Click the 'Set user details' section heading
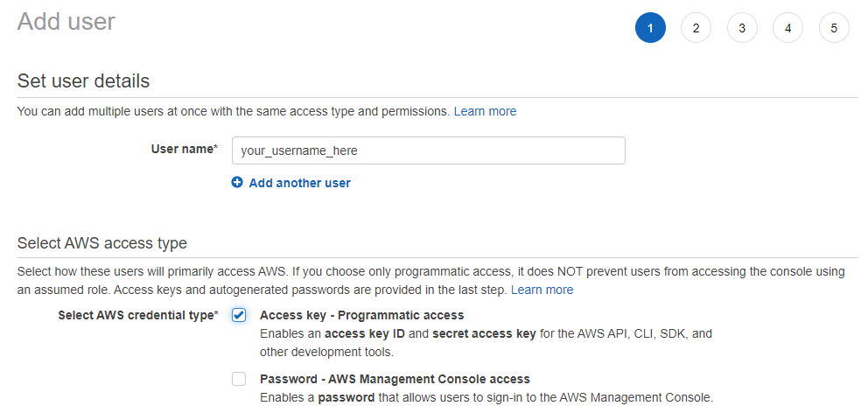 point(83,81)
